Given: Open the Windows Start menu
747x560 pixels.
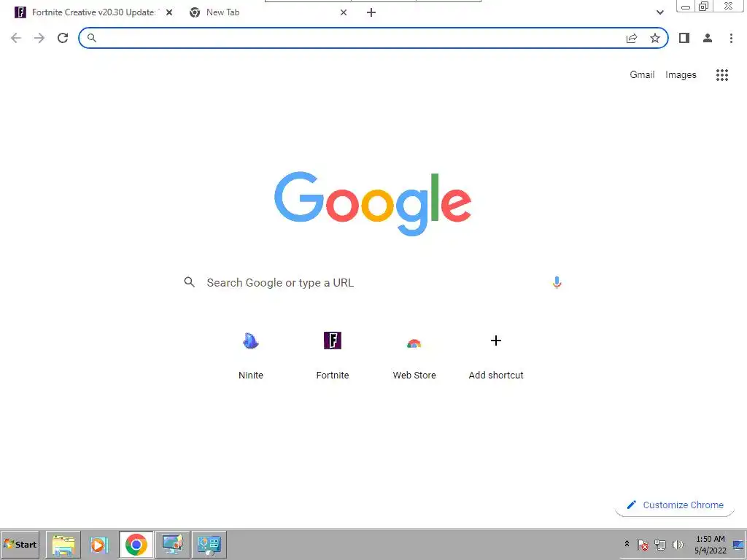Looking at the screenshot, I should [x=20, y=544].
